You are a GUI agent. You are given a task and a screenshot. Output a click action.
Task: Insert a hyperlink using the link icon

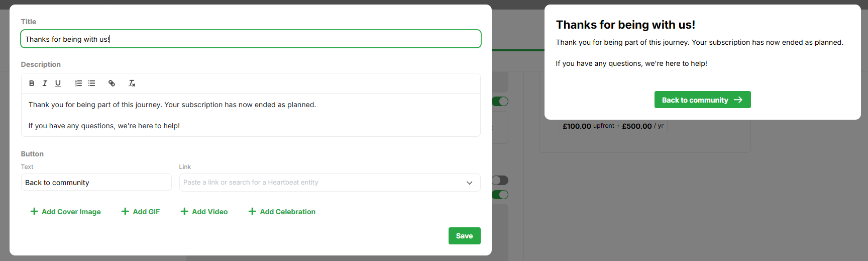[x=112, y=83]
